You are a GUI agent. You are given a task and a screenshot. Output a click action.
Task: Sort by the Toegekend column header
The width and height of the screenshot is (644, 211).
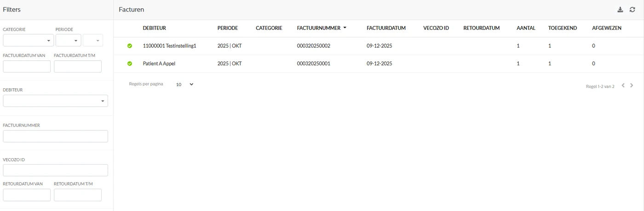[563, 28]
